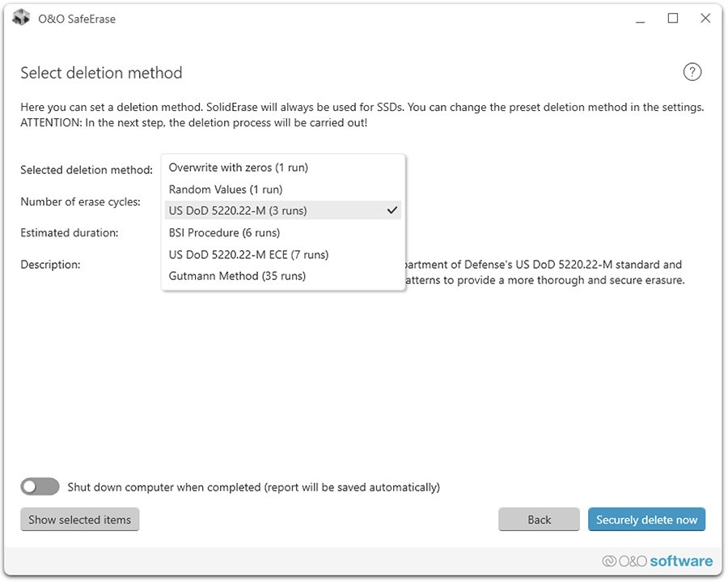The image size is (728, 582).
Task: Click the checkmark beside US DoD 5220.22-M (3 runs)
Action: 392,210
